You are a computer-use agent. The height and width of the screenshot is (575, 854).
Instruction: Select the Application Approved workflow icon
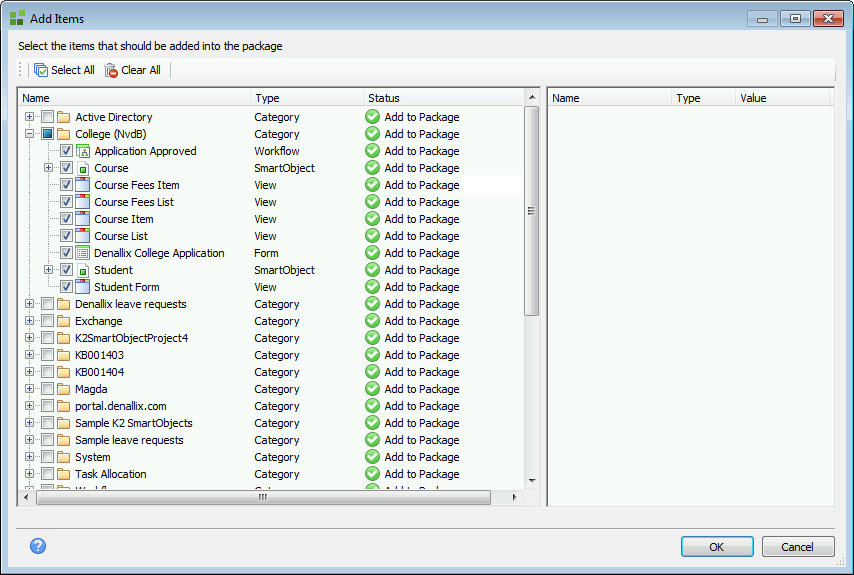pyautogui.click(x=84, y=151)
